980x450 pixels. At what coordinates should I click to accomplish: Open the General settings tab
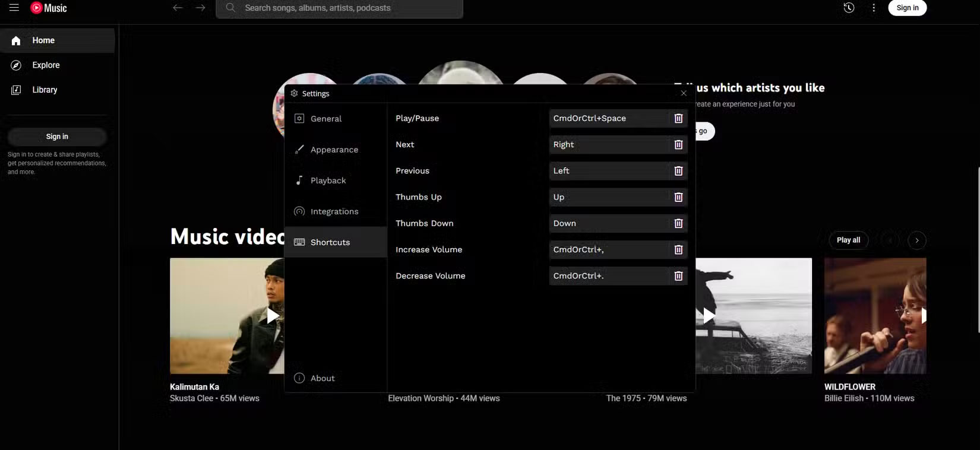point(326,119)
